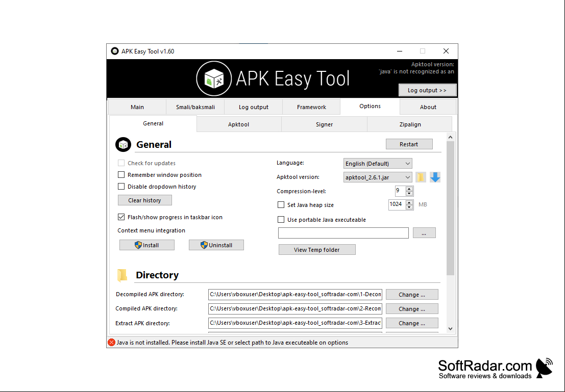Install context menu integration
The image size is (565, 392).
[x=146, y=245]
